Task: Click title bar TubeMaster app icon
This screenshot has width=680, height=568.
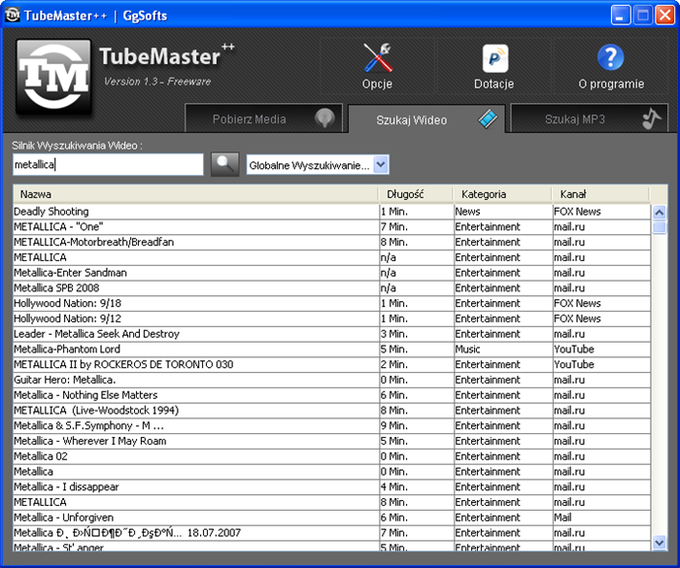Action: coord(12,15)
